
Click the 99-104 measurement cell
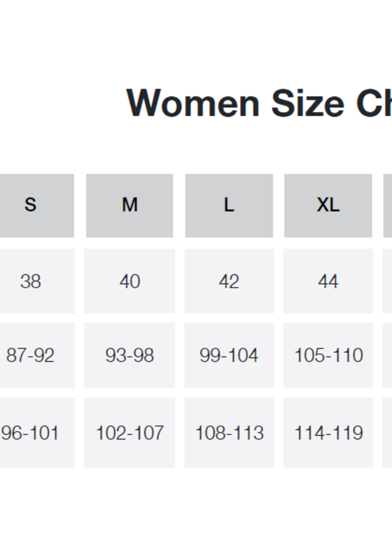coord(229,355)
